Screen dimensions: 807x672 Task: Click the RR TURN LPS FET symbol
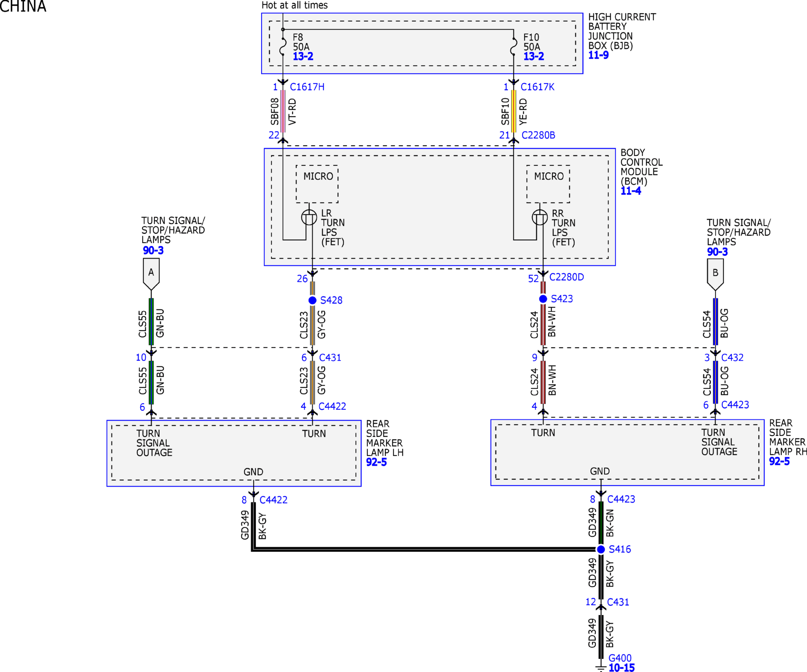[x=540, y=217]
